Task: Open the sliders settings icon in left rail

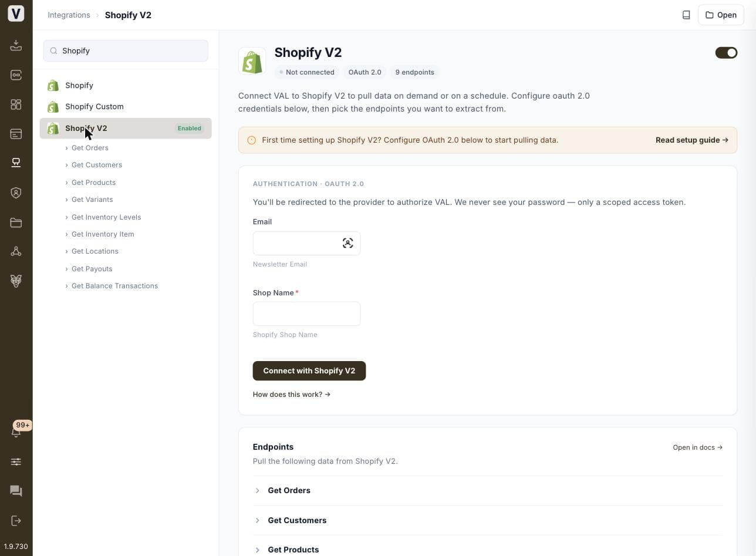Action: (16, 462)
